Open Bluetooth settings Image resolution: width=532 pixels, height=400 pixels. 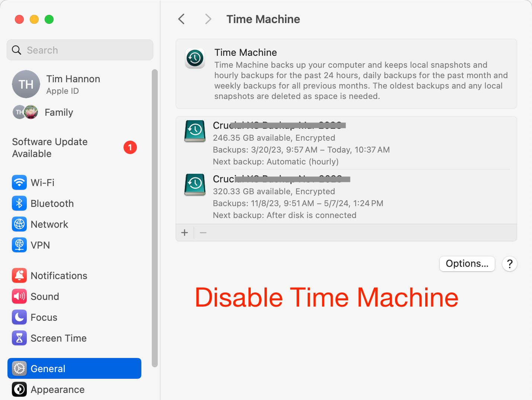click(52, 203)
